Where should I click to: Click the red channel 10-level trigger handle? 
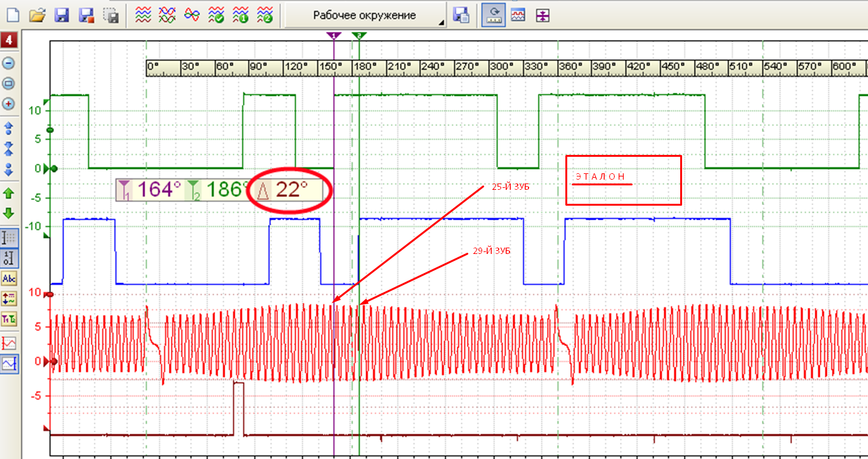pyautogui.click(x=50, y=295)
